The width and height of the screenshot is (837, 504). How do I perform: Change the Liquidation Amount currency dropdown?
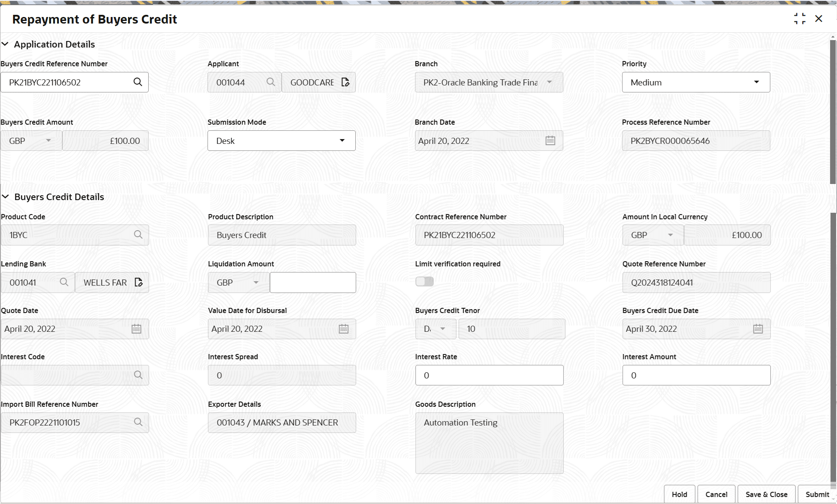[256, 282]
